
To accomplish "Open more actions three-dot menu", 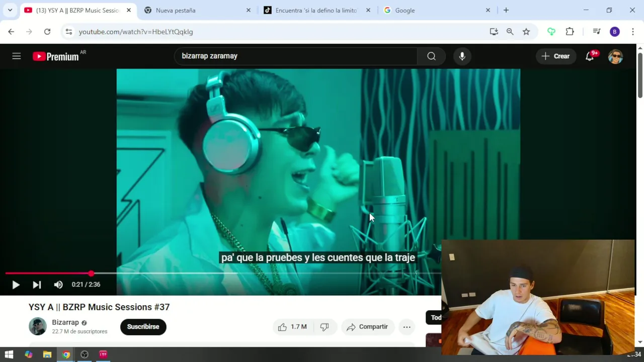I will (407, 327).
